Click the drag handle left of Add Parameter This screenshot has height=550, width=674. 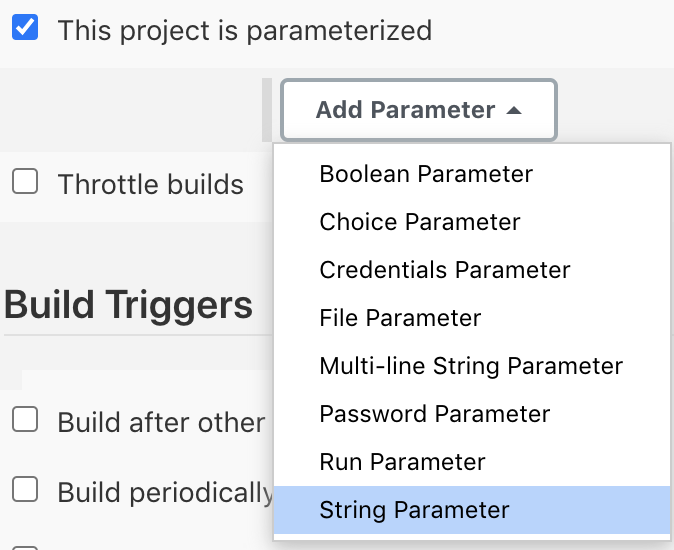tap(267, 110)
